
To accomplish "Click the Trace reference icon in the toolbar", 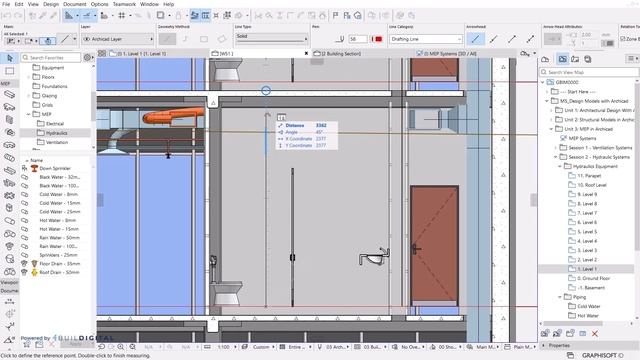I will (x=160, y=16).
